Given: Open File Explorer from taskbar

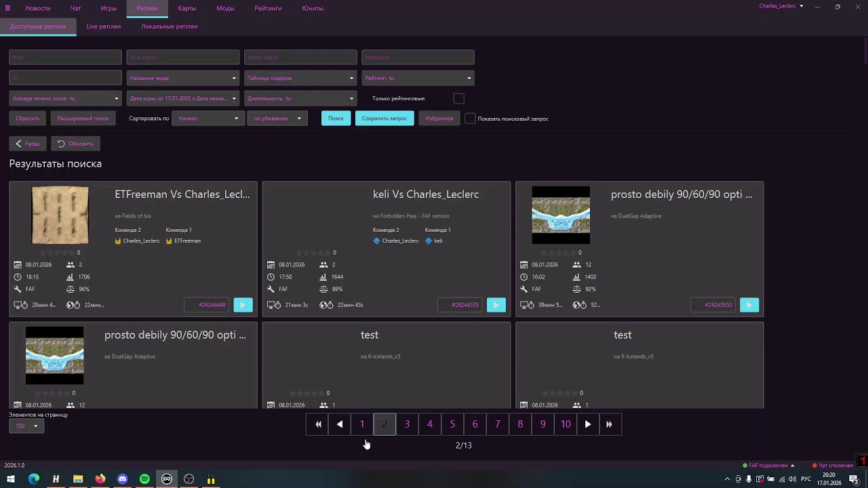Looking at the screenshot, I should 78,479.
